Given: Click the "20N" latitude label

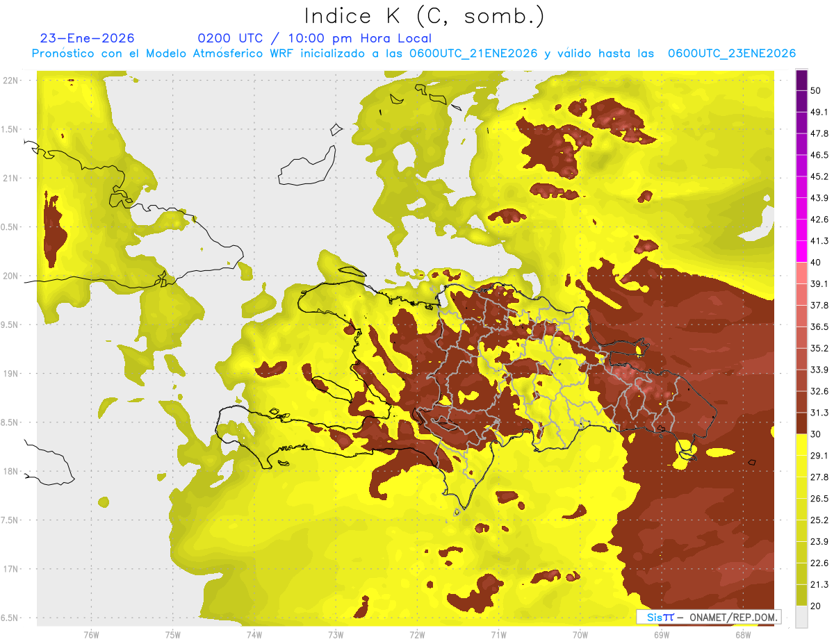Looking at the screenshot, I should (10, 276).
